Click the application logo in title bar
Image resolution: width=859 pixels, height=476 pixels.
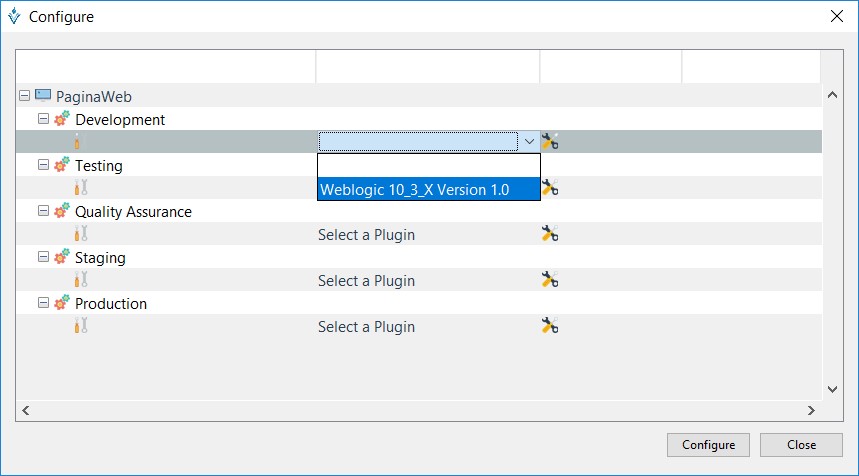14,16
